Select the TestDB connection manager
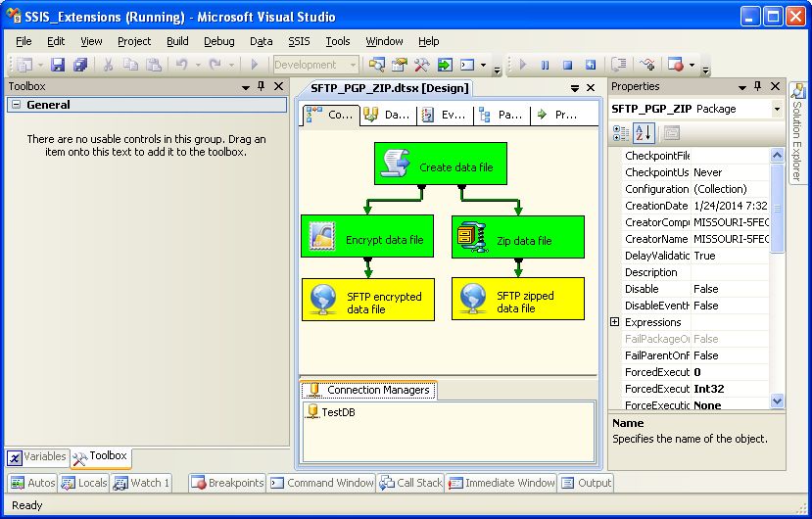This screenshot has width=812, height=519. [331, 412]
